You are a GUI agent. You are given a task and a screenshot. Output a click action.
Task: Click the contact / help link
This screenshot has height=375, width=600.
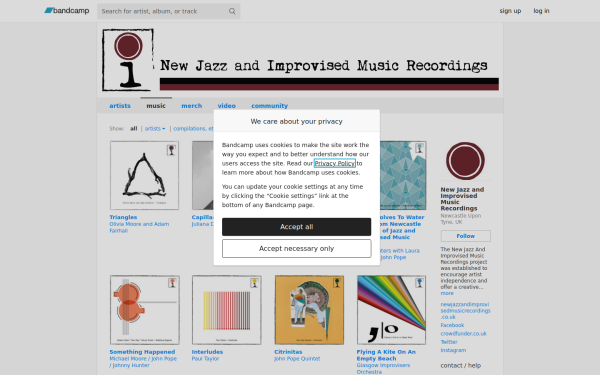point(461,365)
